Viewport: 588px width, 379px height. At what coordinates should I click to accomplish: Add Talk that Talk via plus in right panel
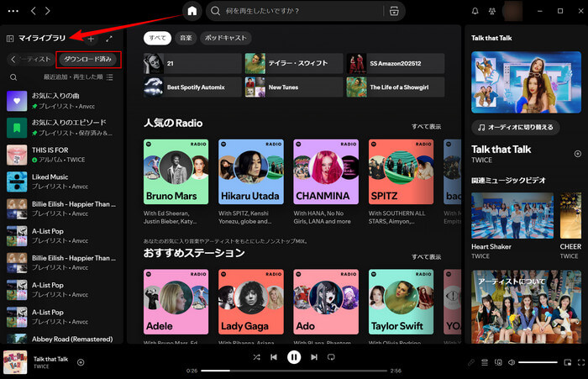578,154
